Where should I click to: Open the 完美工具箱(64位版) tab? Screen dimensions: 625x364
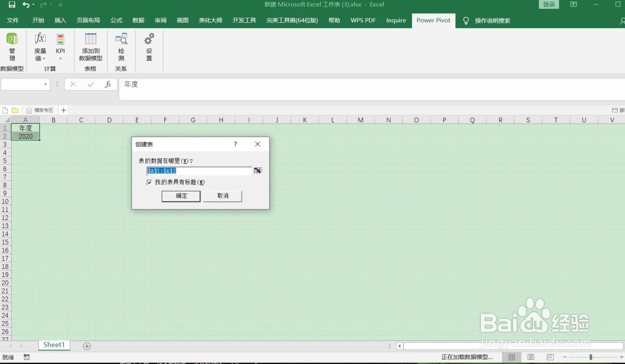point(292,20)
